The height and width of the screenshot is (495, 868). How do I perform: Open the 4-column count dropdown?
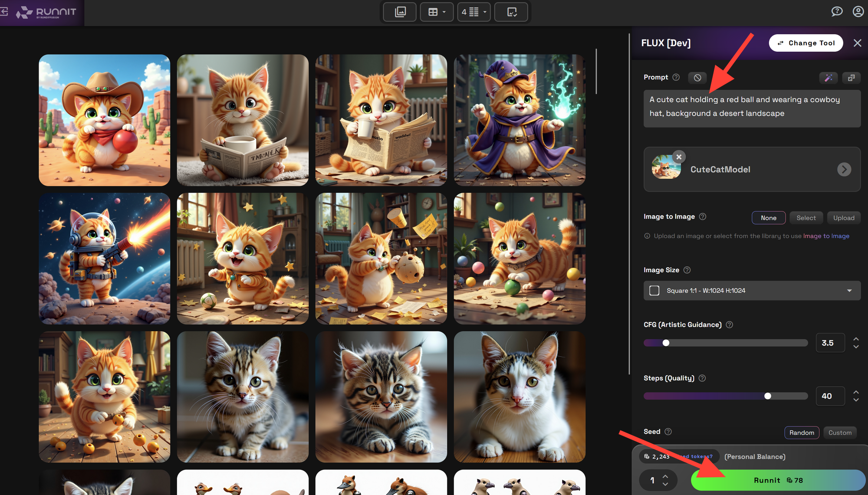click(473, 12)
